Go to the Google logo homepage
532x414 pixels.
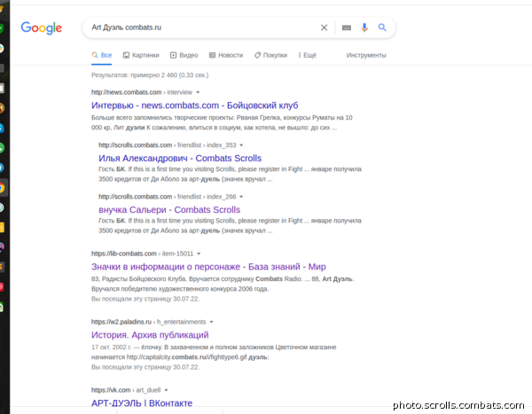tap(42, 28)
